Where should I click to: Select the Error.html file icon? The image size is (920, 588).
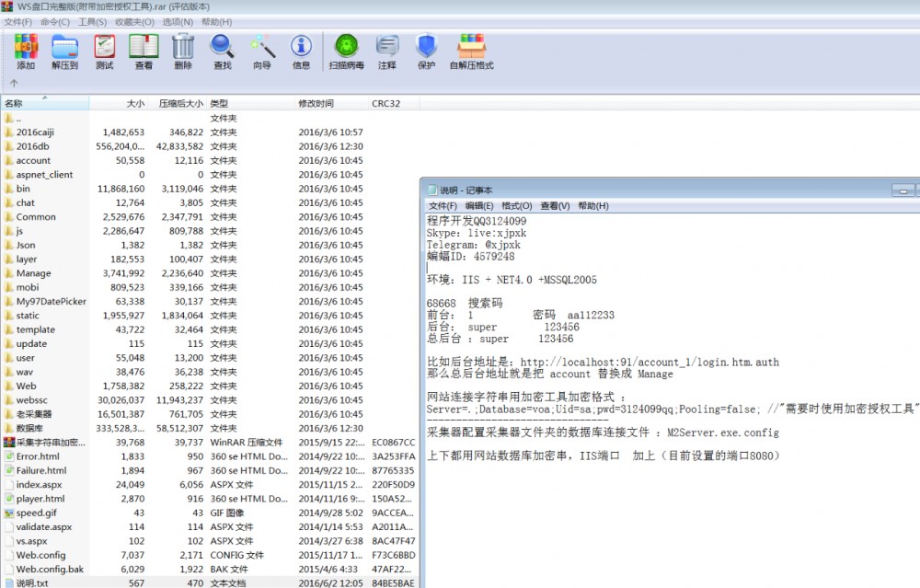coord(9,456)
